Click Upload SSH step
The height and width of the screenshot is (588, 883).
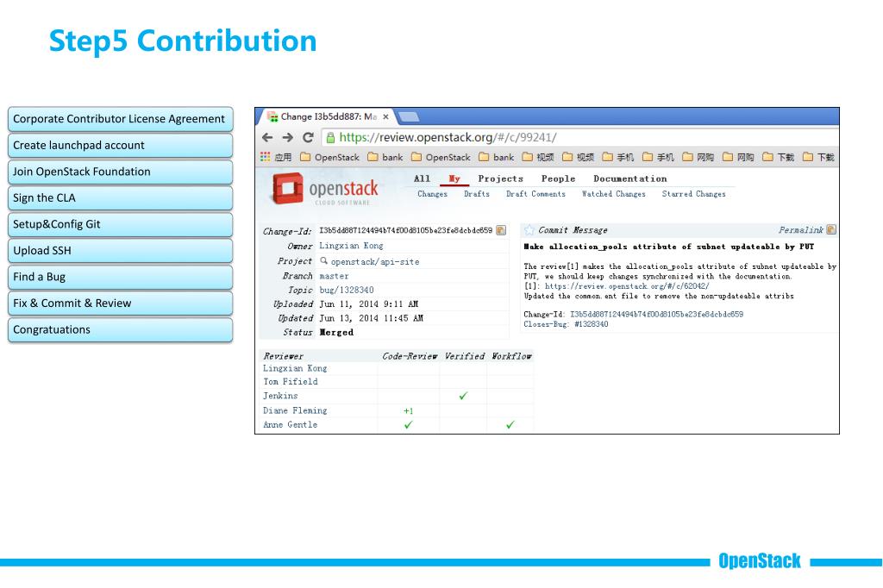121,251
